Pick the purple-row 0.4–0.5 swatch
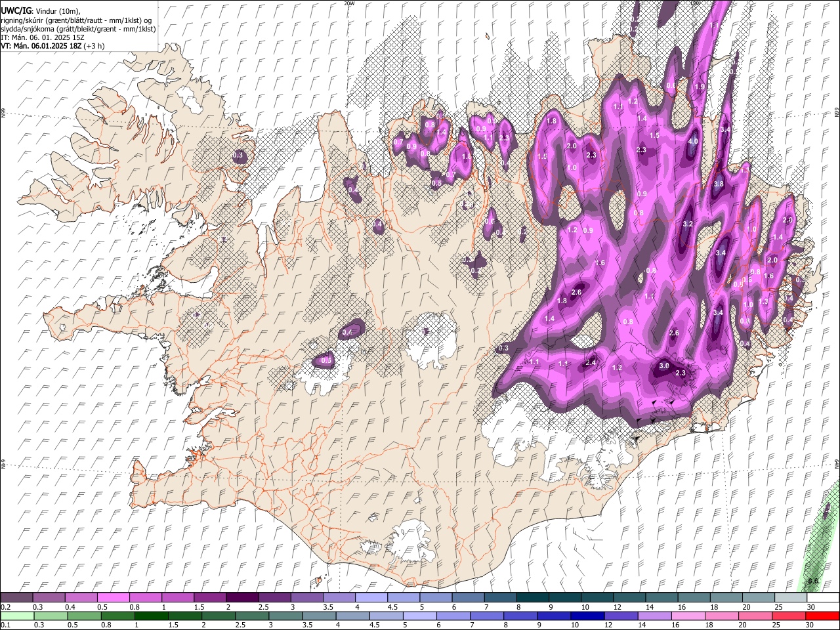 click(x=81, y=598)
